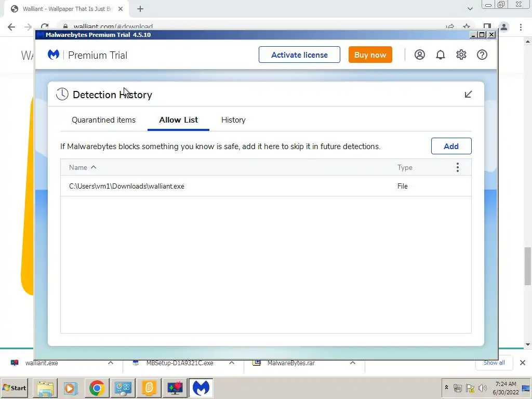Select the walliant.exe path row
The width and height of the screenshot is (532, 399).
point(266,186)
